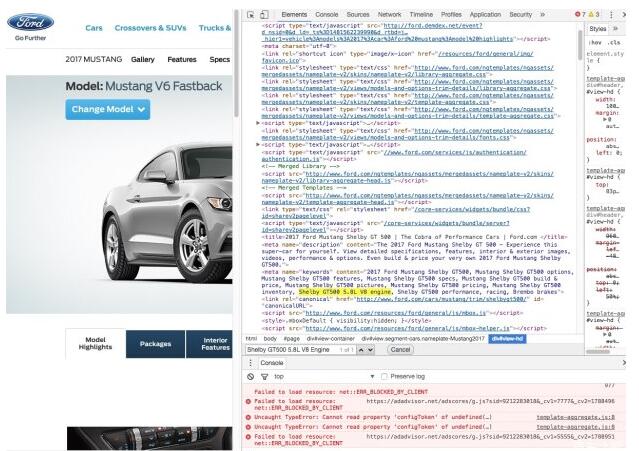This screenshot has height=451, width=639.
Task: Open the mbox.js script URL
Action: pyautogui.click(x=396, y=313)
